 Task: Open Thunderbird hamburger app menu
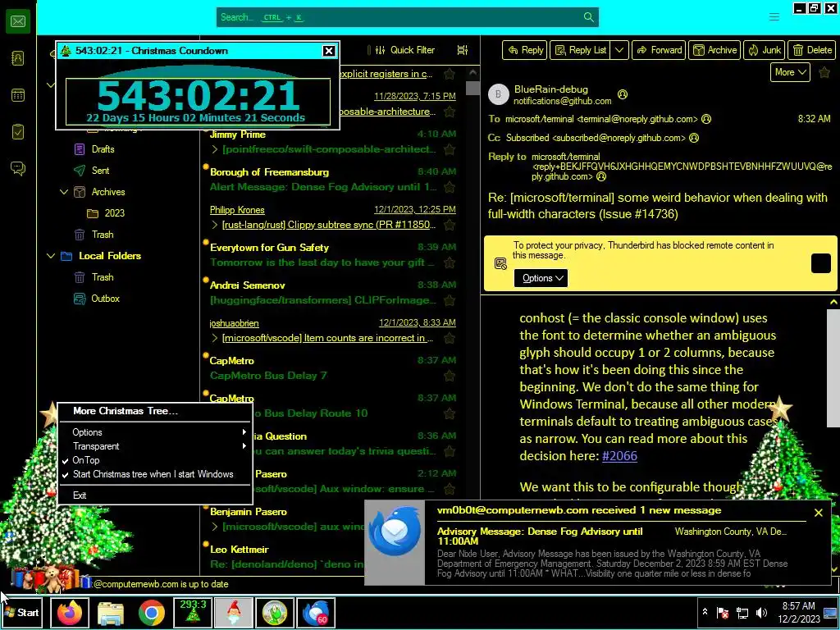coord(774,17)
